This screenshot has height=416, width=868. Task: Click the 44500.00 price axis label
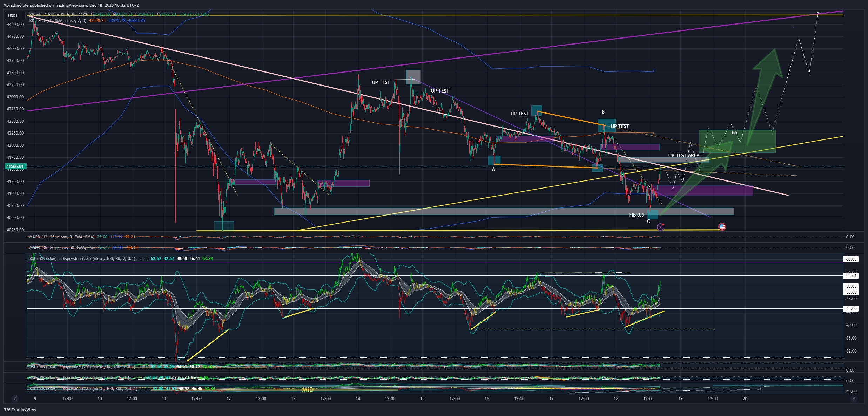(15, 25)
